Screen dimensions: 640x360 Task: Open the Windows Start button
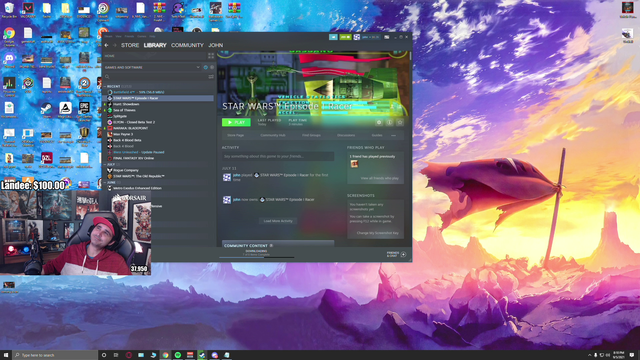6,355
